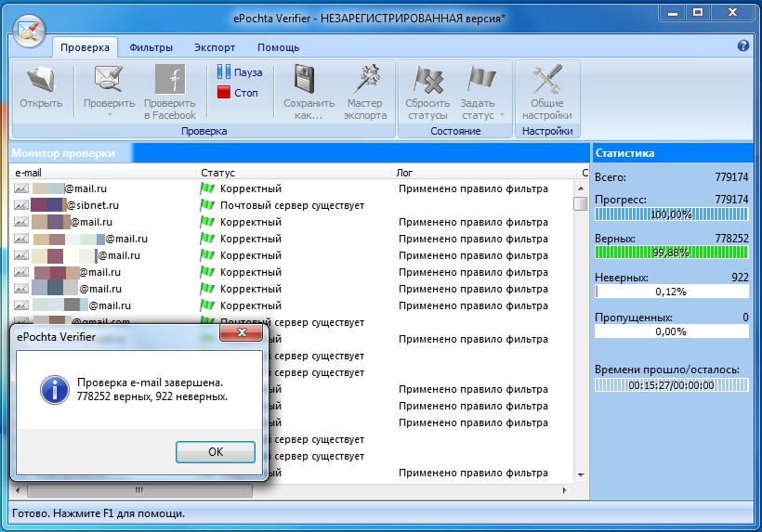Expand the Задать статус dropdown
The image size is (762, 532).
503,116
